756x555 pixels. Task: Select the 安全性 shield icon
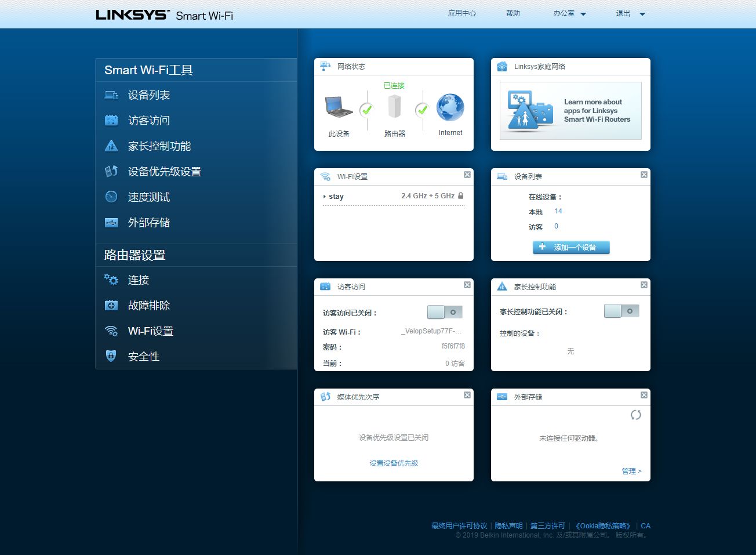click(x=111, y=356)
